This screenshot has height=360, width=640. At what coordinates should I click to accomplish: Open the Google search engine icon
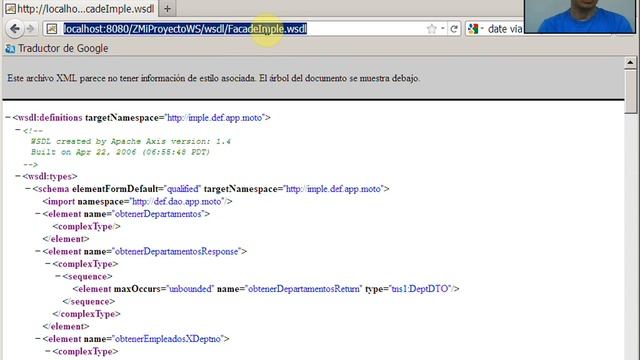[473, 29]
